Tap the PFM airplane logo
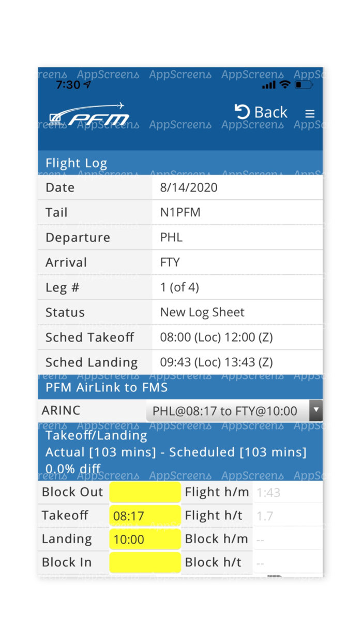Image resolution: width=362 pixels, height=644 pixels. pos(88,114)
